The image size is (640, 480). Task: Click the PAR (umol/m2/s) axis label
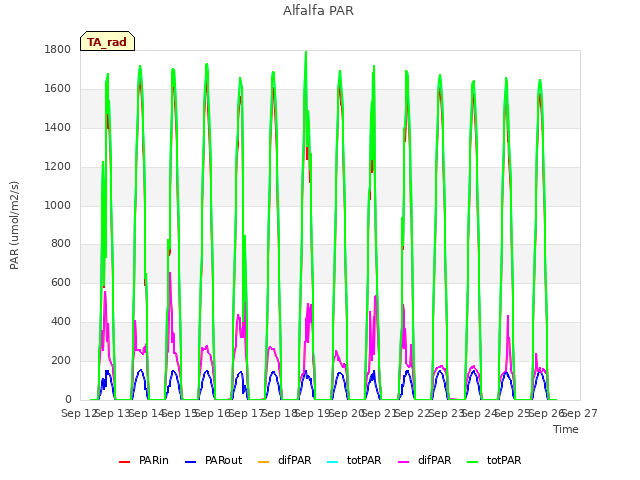tap(14, 225)
